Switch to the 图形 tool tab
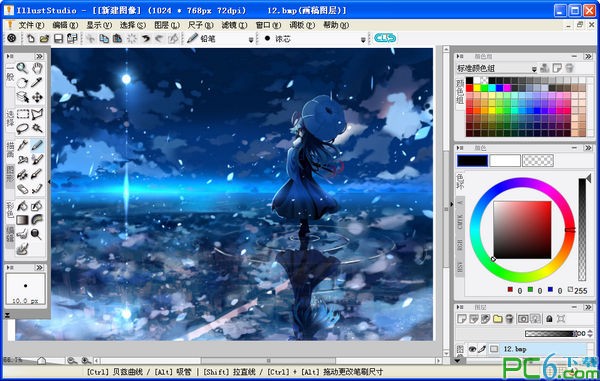This screenshot has width=600, height=381. pos(10,176)
